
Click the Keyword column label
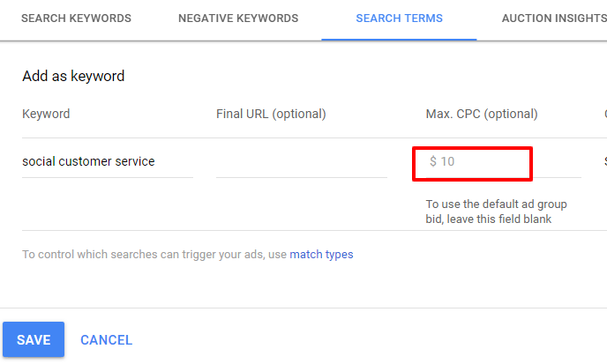[46, 114]
